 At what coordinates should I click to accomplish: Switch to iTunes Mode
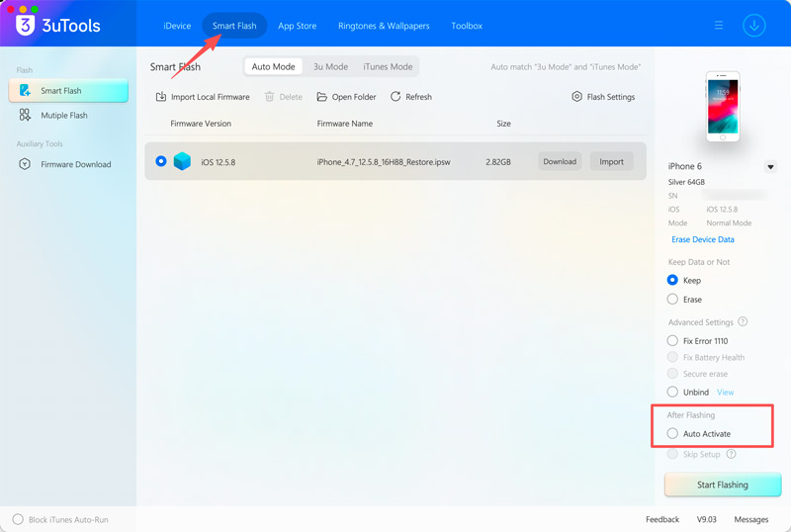[388, 66]
